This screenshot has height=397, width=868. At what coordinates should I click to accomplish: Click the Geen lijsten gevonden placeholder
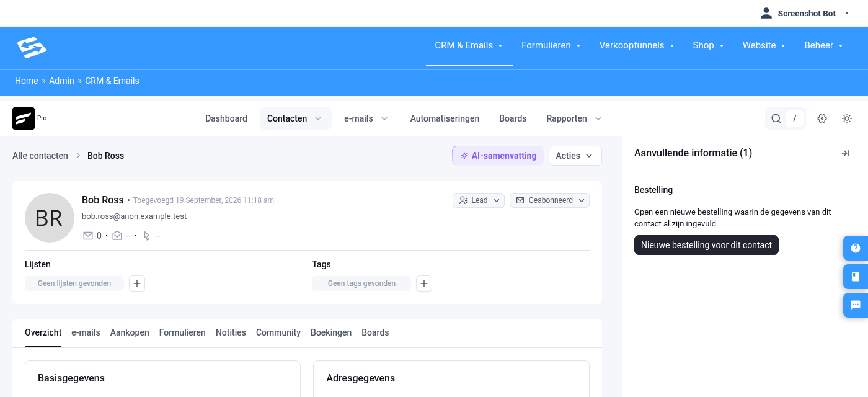click(x=74, y=283)
